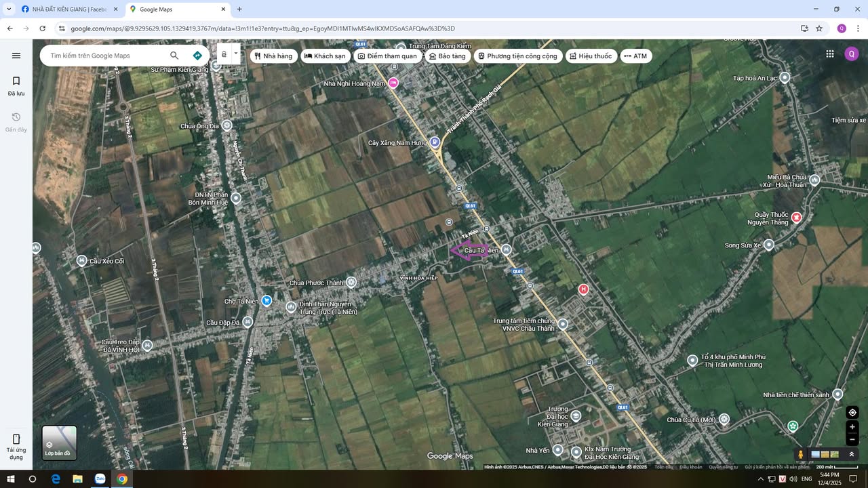Open the Google Maps hamburger menu
Image resolution: width=868 pixels, height=488 pixels.
(x=16, y=56)
